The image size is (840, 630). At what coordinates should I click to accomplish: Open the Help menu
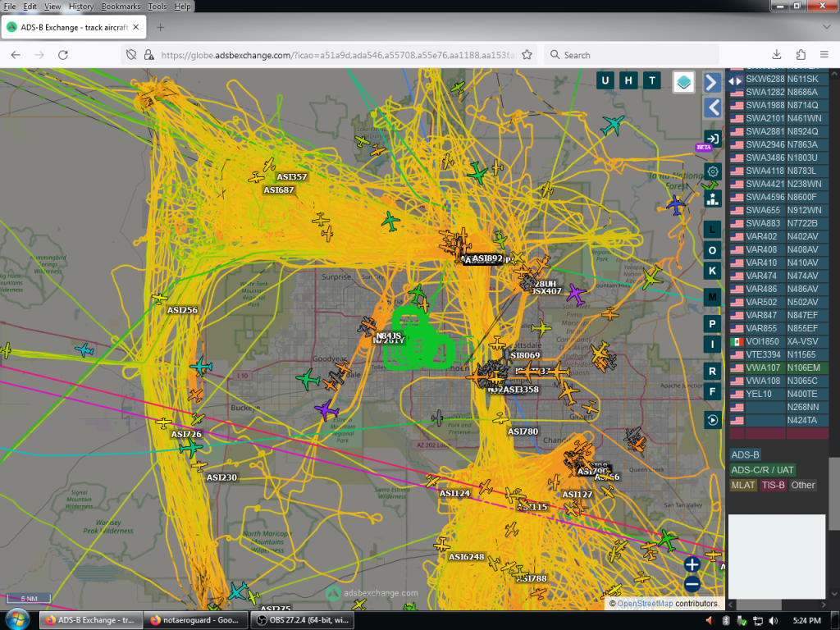(x=182, y=7)
